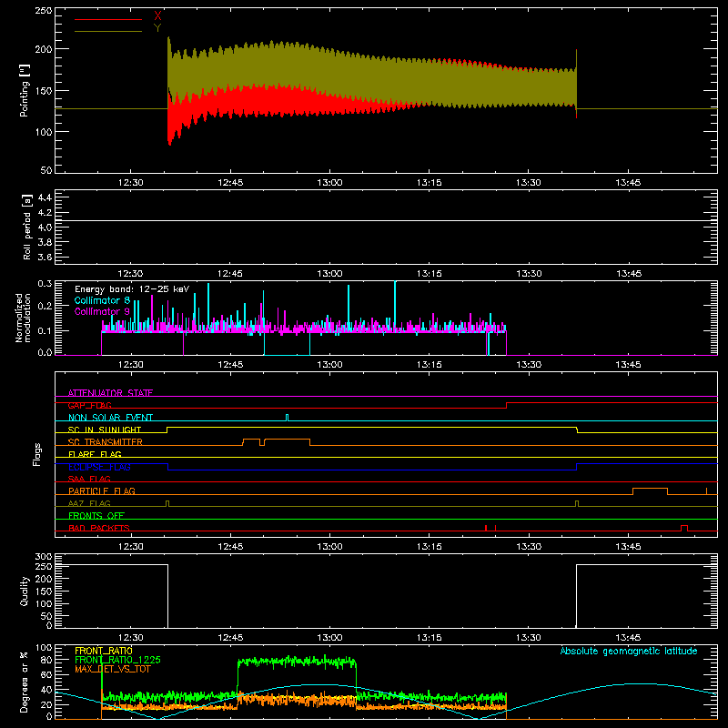Image resolution: width=728 pixels, height=728 pixels.
Task: Click the blue ECLIPSE_FLAG label
Action: 99,467
